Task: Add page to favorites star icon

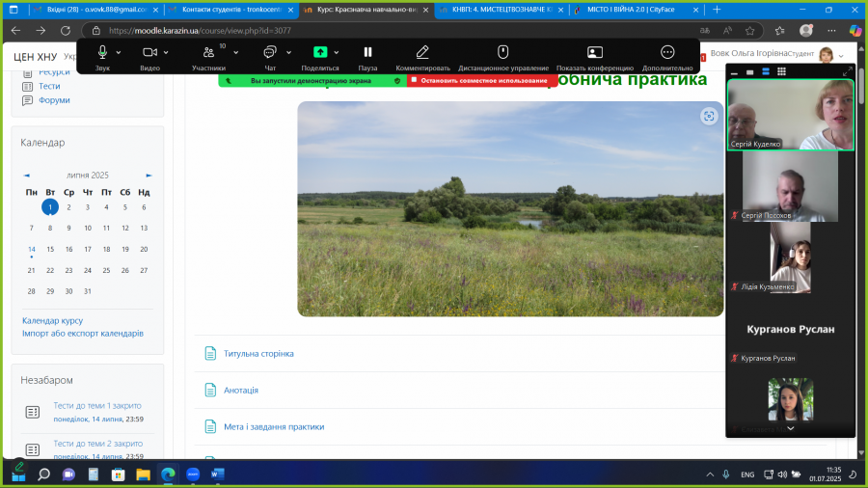Action: (x=749, y=31)
